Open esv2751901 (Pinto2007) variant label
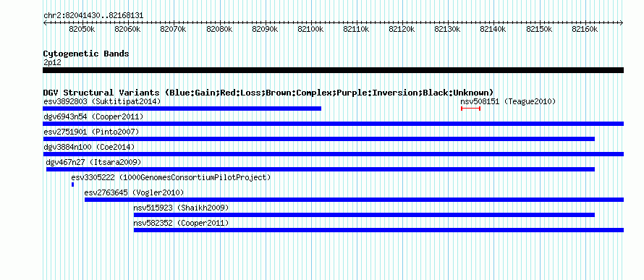The image size is (644, 280). (x=91, y=132)
